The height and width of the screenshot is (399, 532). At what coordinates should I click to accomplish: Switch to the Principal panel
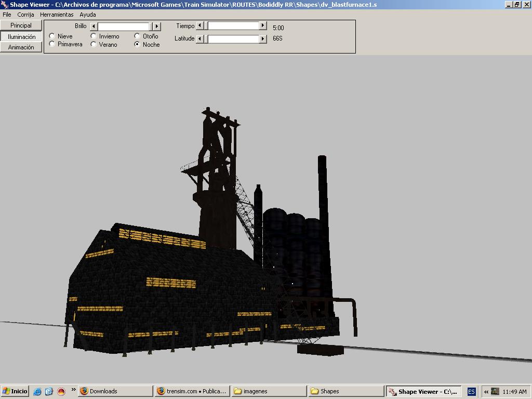pyautogui.click(x=21, y=25)
